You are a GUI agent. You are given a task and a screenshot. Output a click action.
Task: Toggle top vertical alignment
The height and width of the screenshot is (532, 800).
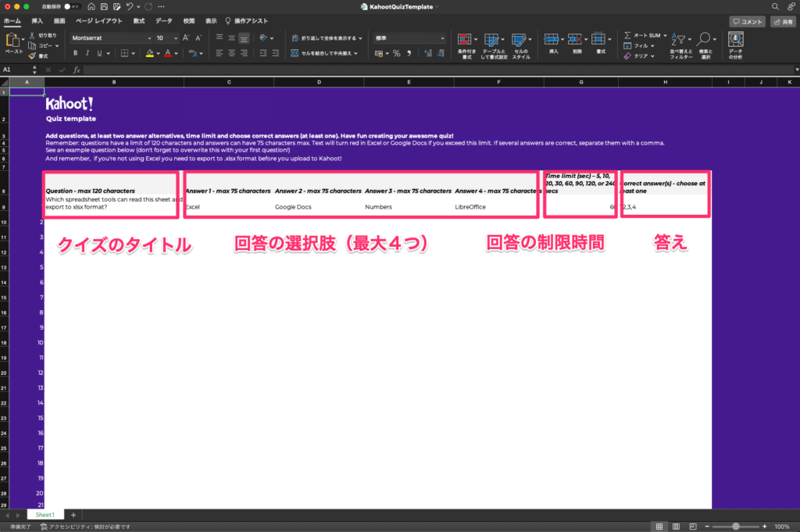click(x=220, y=37)
